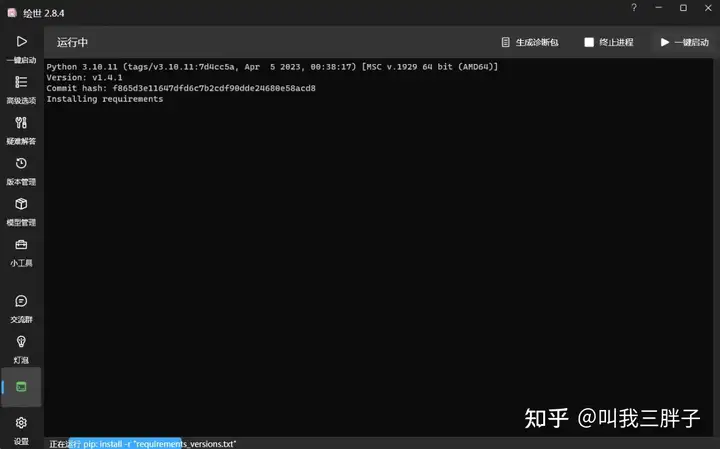Select the green console terminal icon

21,387
